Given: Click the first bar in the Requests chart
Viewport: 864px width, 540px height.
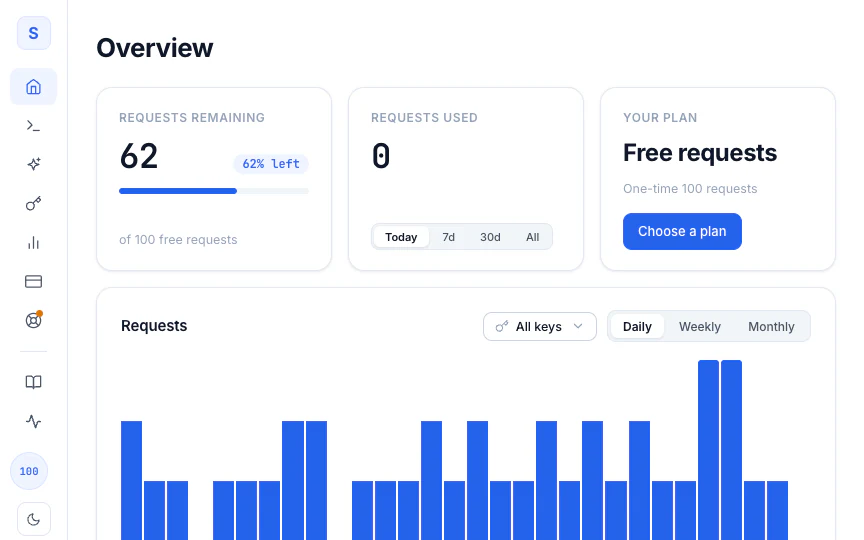Looking at the screenshot, I should [131, 480].
